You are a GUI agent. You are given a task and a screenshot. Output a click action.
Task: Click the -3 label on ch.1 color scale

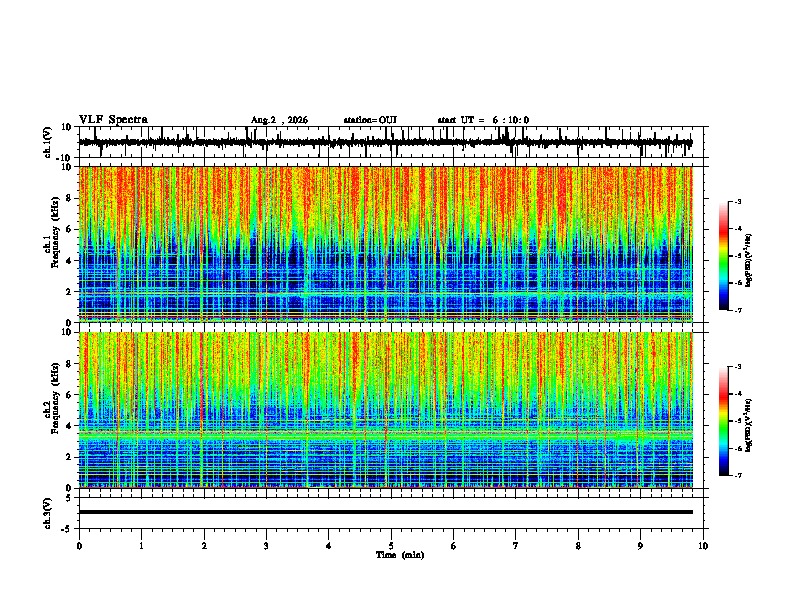tap(737, 201)
